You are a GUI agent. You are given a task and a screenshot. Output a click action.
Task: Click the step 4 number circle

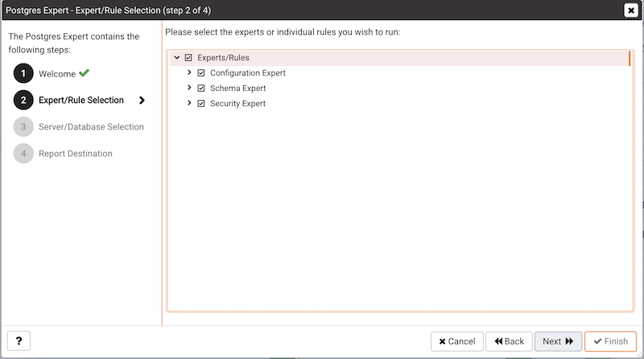click(23, 154)
